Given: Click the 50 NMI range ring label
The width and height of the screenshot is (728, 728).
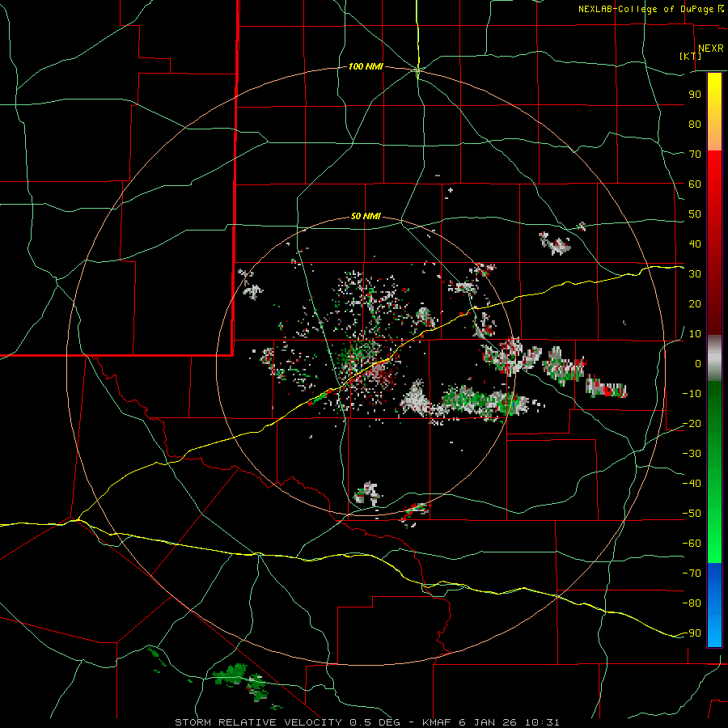Looking at the screenshot, I should point(366,216).
